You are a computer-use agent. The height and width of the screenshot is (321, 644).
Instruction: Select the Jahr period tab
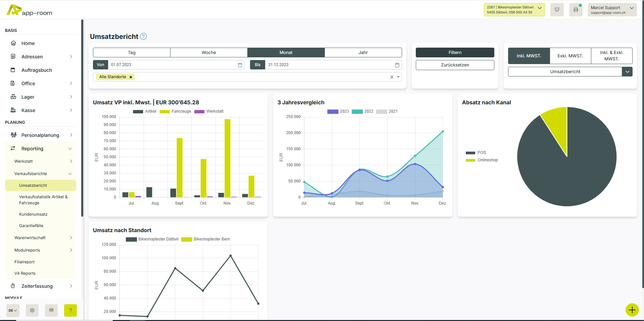[x=363, y=53]
